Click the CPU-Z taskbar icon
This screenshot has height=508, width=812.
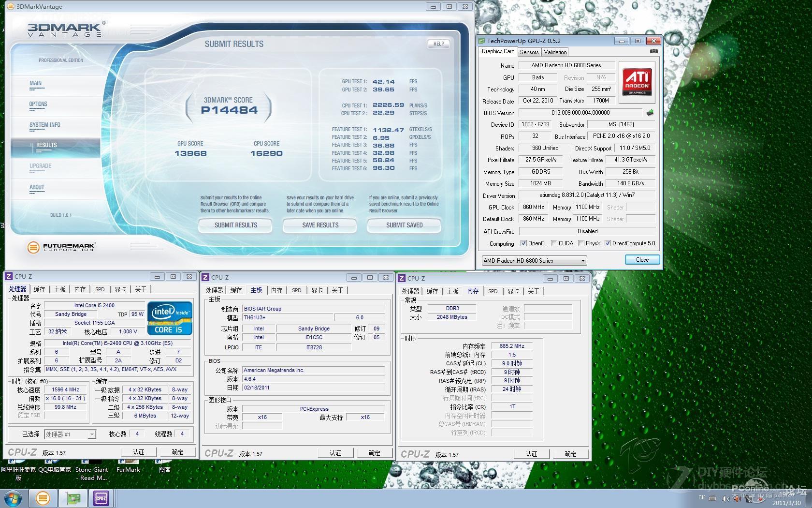click(101, 498)
